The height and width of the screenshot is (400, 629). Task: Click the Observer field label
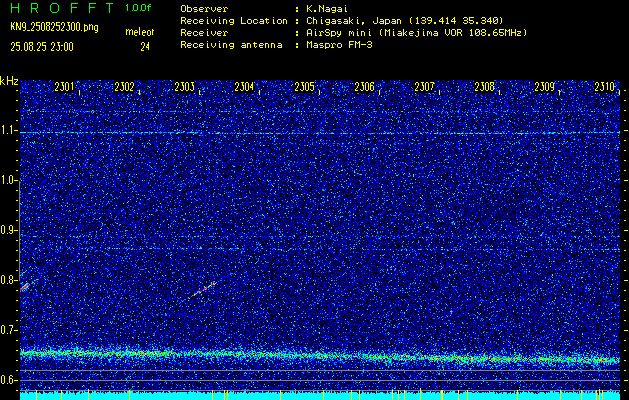204,9
